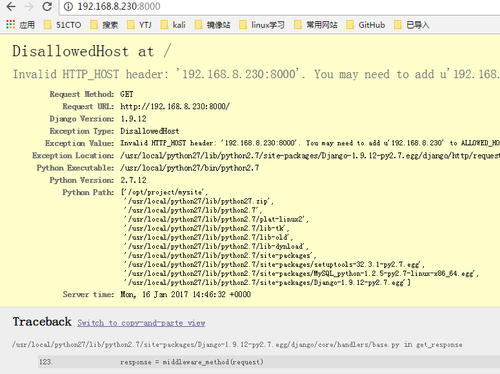
Task: Open the 已导入 bookmark folder
Action: coord(411,25)
